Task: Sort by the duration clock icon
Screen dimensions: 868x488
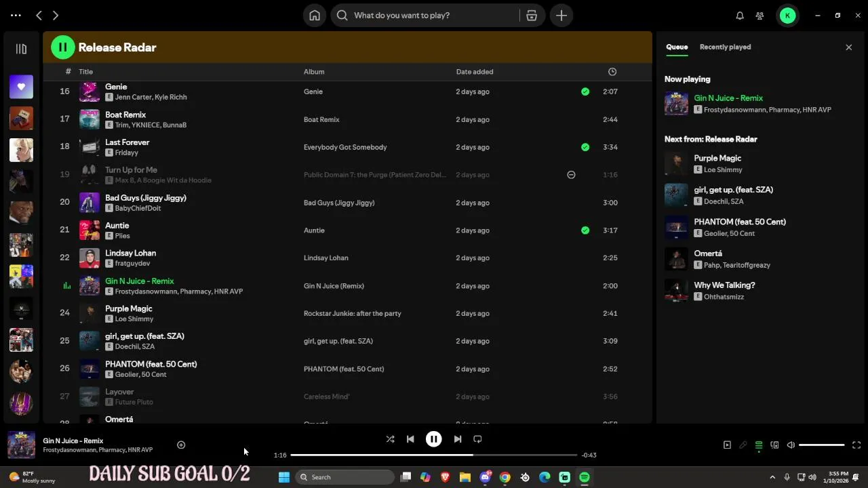Action: coord(612,72)
